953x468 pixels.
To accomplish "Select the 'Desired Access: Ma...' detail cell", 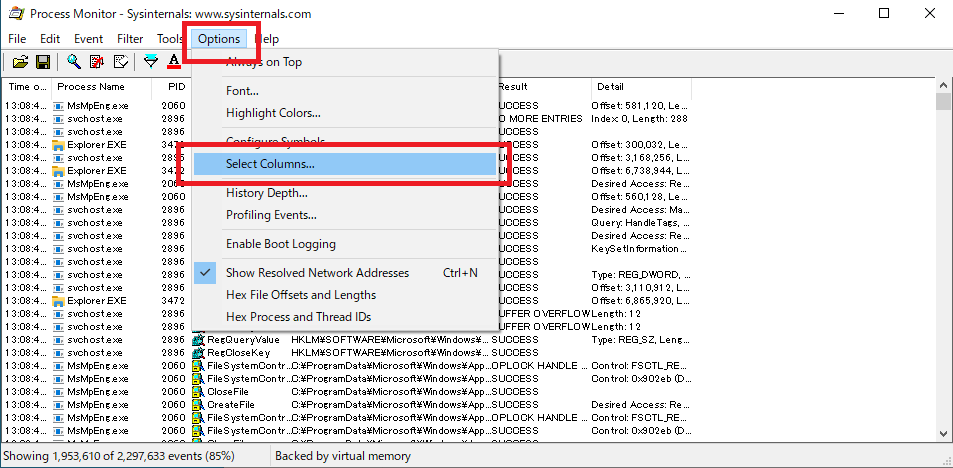I will pyautogui.click(x=641, y=210).
